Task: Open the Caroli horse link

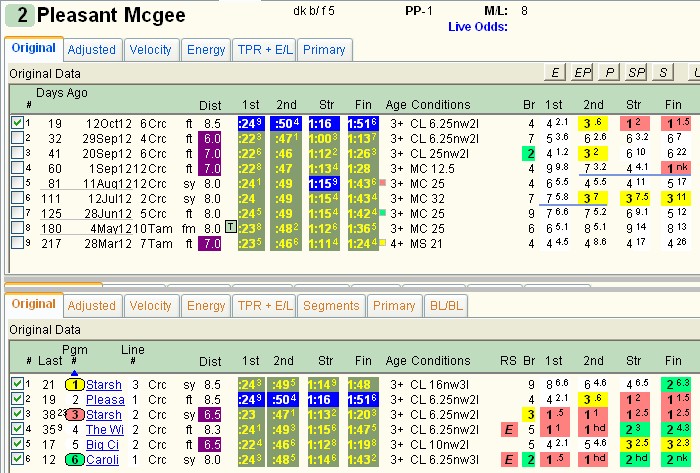Action: click(x=102, y=460)
